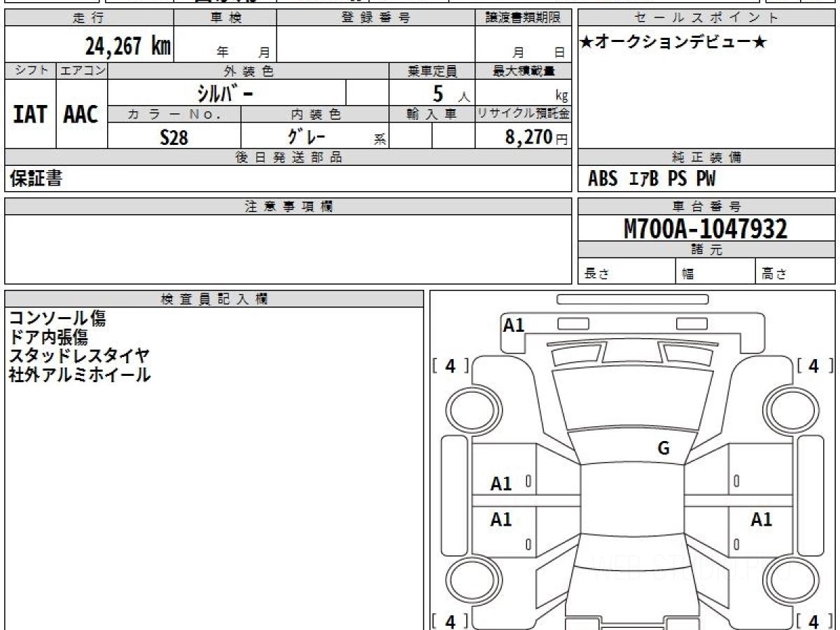Select the seating capacity 5 人
The width and height of the screenshot is (840, 630).
tap(451, 94)
